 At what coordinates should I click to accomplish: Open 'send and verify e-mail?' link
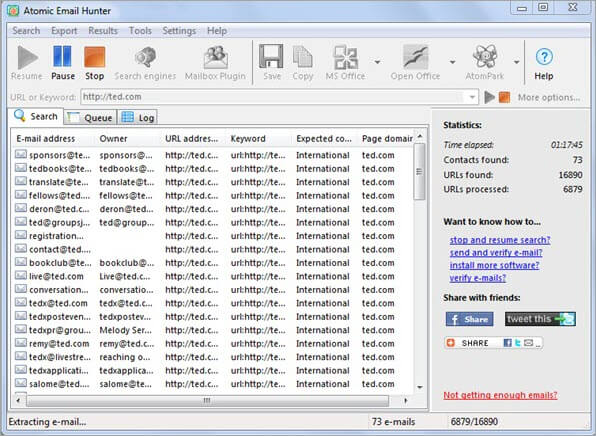[x=496, y=253]
